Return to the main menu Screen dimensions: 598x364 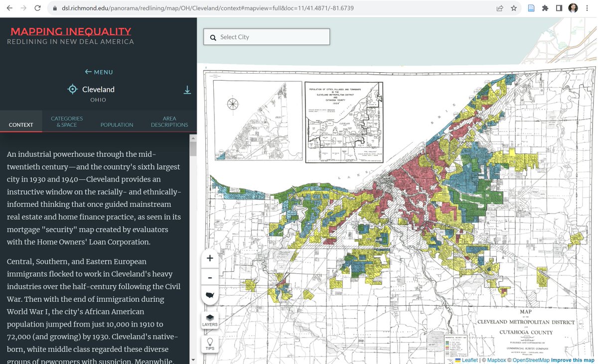(x=99, y=72)
